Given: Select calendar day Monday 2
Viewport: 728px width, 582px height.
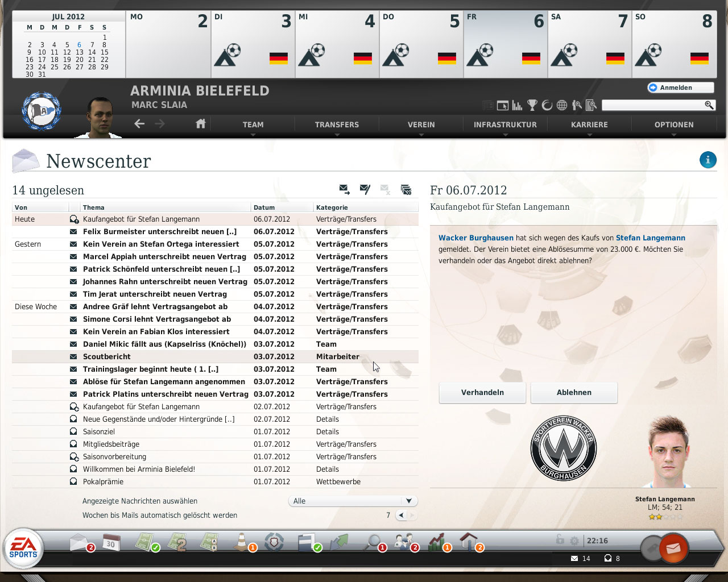Looking at the screenshot, I should pos(168,44).
